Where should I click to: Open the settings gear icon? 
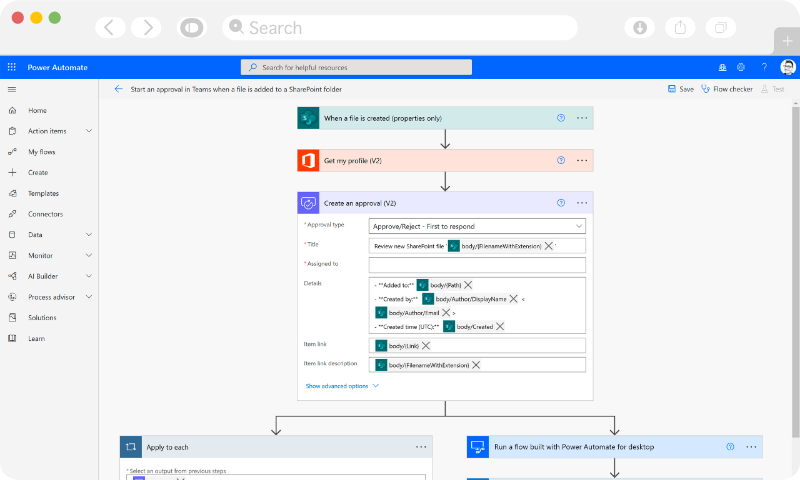click(741, 67)
